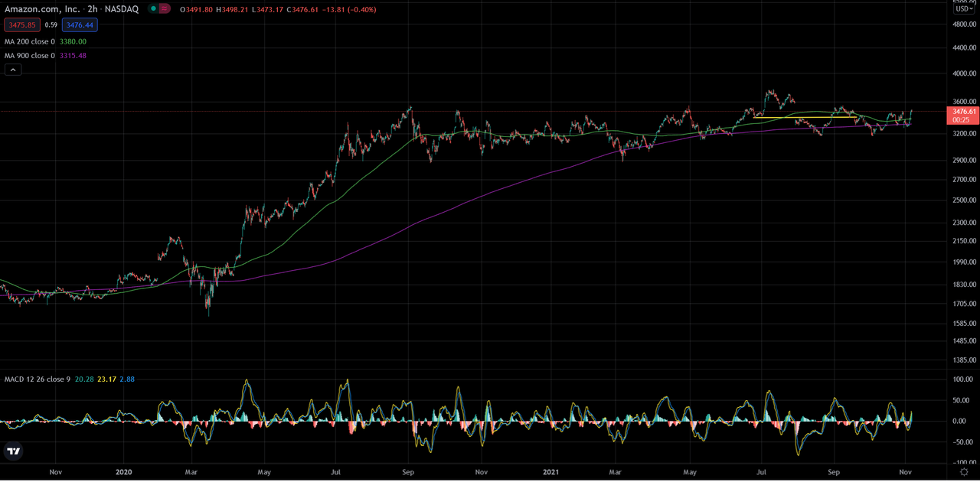Click the pink data-mode wave indicator
980x482 pixels.
(165, 9)
